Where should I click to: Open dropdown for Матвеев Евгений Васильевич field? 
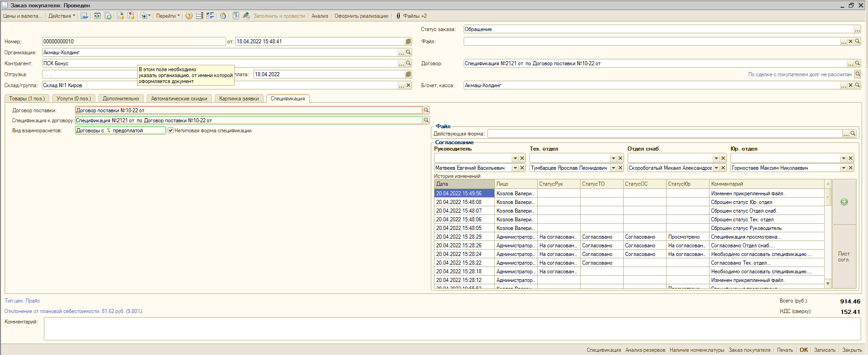(x=515, y=168)
